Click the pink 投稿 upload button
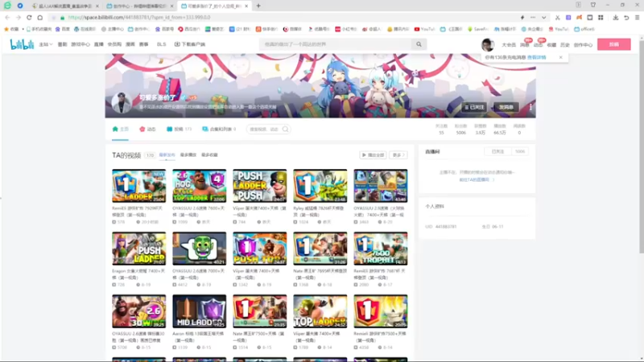The width and height of the screenshot is (644, 362). point(614,44)
